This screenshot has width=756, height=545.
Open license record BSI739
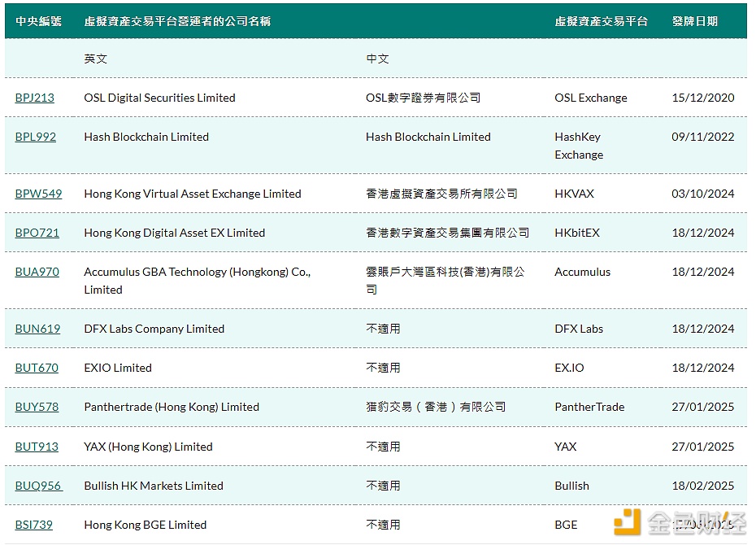pos(34,525)
